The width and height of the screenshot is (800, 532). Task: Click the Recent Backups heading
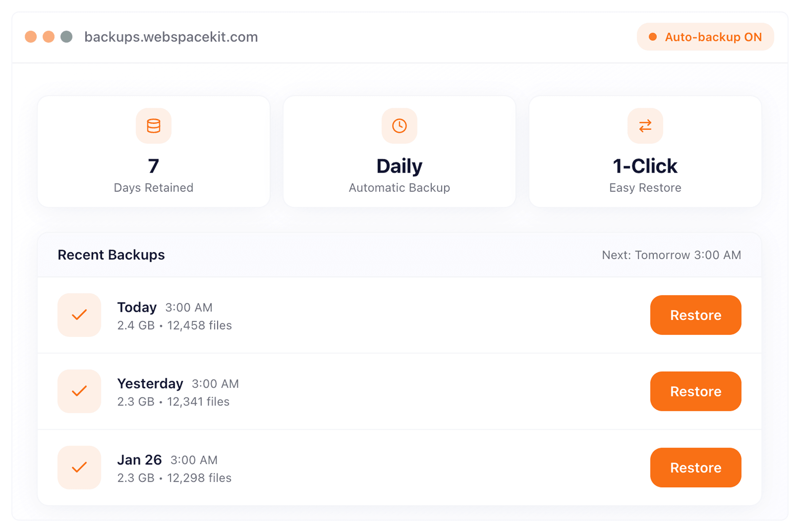click(111, 255)
